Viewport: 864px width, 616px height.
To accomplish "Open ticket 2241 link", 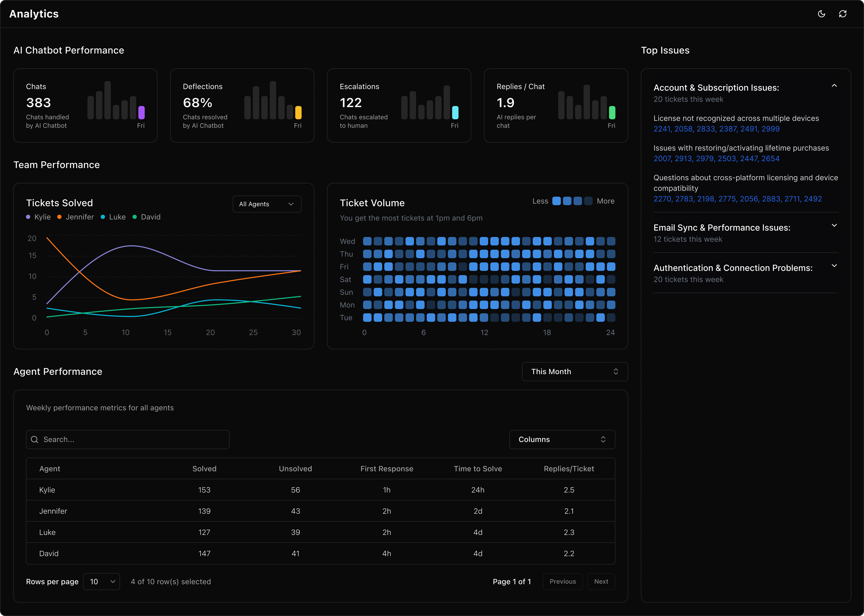I will (662, 129).
